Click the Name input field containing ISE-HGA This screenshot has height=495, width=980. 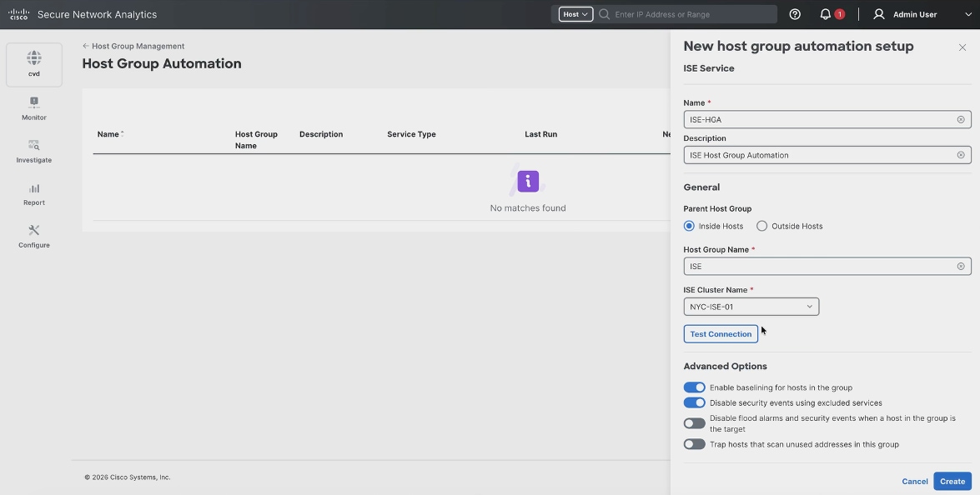(827, 119)
